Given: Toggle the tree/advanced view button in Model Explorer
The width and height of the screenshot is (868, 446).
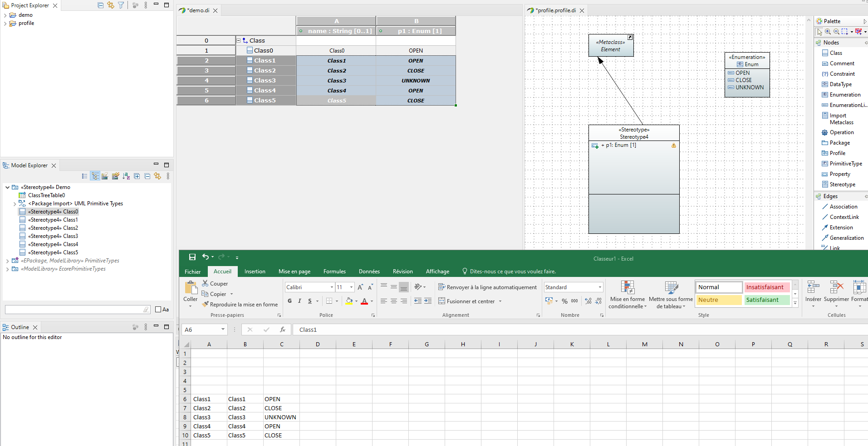Looking at the screenshot, I should pos(95,176).
